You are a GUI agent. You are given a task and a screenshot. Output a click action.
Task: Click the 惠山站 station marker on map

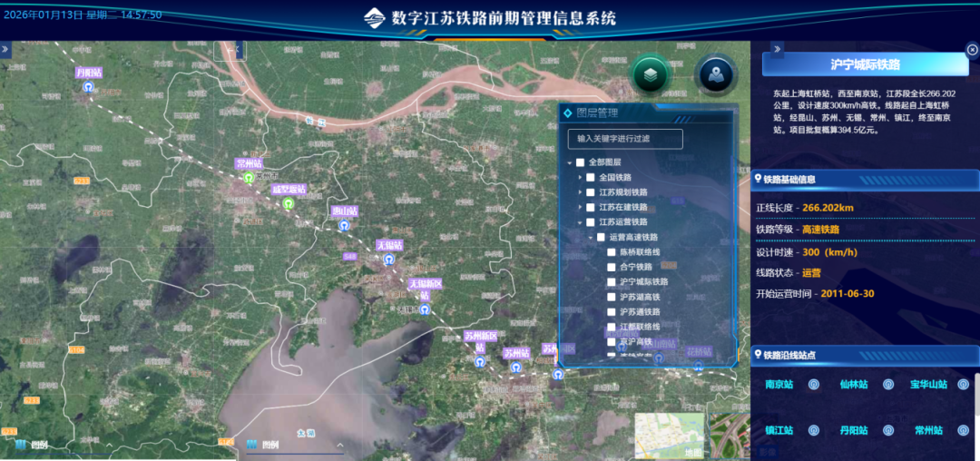pos(344,225)
